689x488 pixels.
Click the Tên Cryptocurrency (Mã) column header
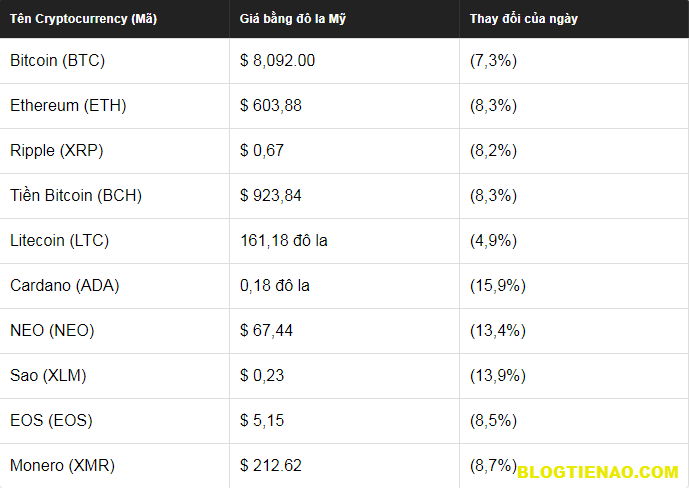(x=83, y=19)
